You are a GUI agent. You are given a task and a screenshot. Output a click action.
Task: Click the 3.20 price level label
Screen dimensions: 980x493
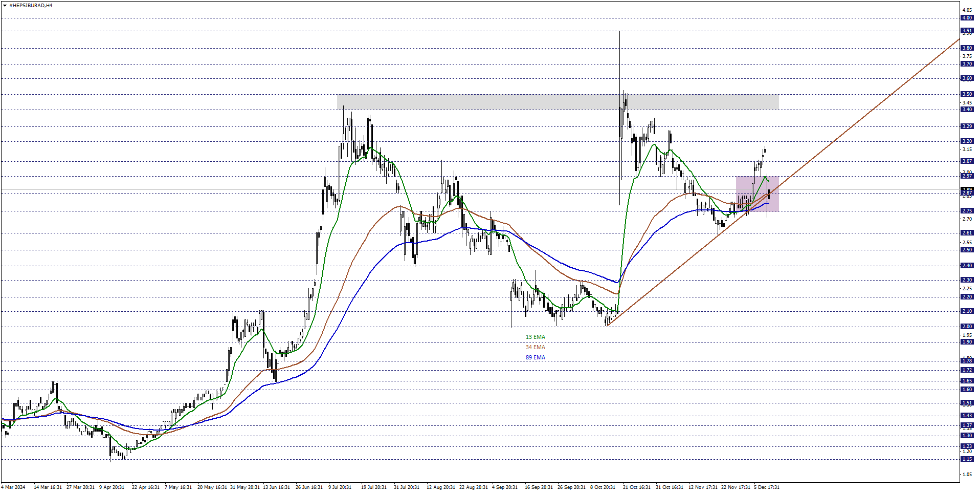tap(967, 141)
